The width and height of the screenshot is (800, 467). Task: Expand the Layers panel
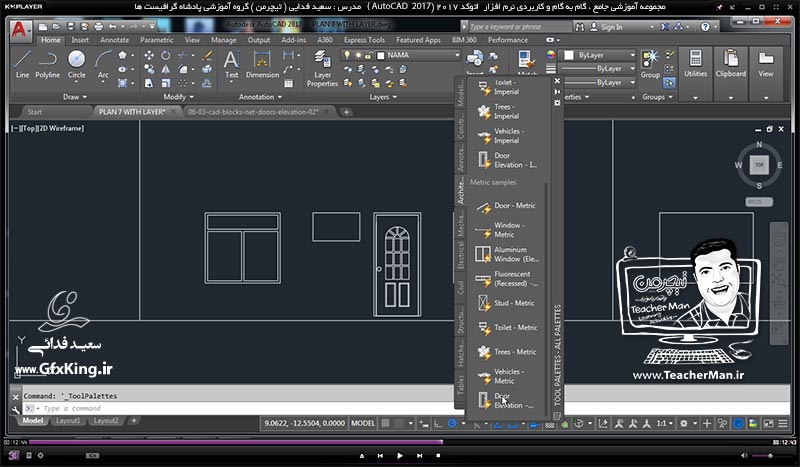click(383, 97)
